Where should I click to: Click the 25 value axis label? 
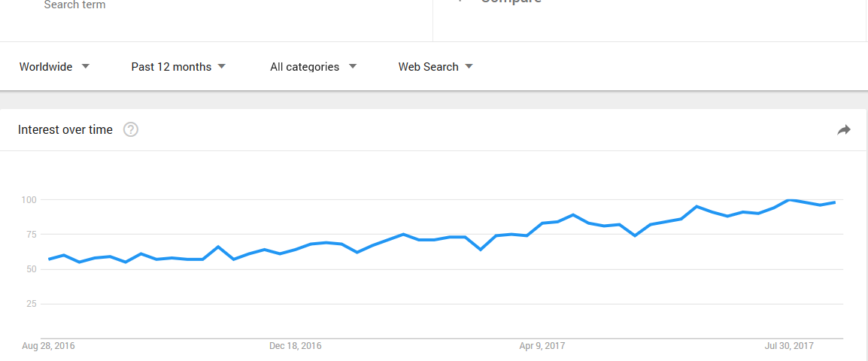pos(30,304)
